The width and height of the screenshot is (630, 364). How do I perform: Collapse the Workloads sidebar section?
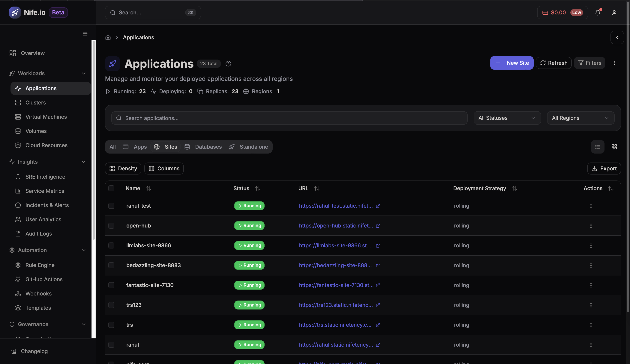tap(83, 73)
